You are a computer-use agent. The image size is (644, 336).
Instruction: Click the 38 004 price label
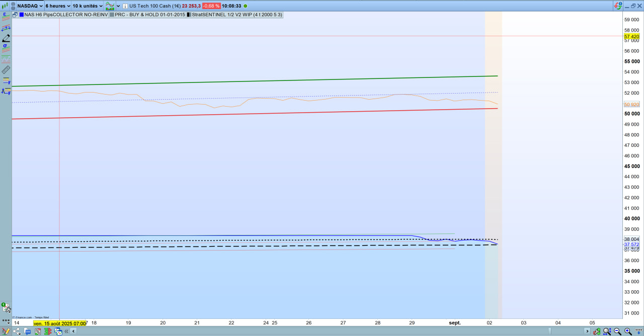[631, 239]
